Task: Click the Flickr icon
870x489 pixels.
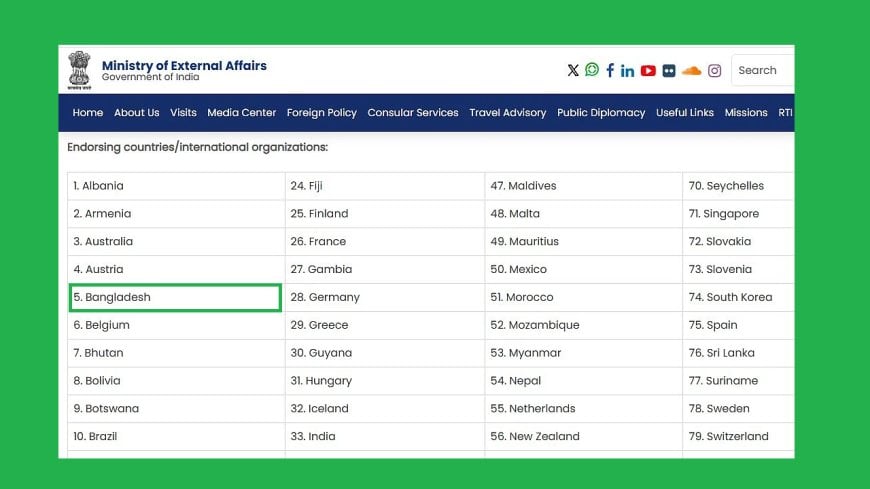Action: tap(668, 71)
